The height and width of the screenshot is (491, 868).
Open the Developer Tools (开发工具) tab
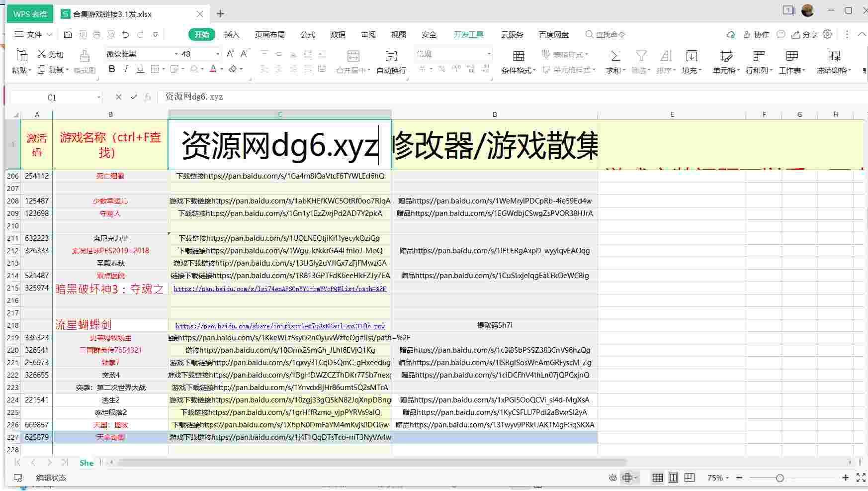click(x=468, y=34)
